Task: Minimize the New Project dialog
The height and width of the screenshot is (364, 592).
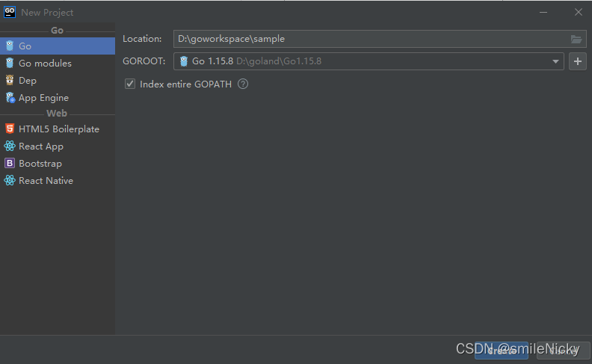Action: [543, 13]
